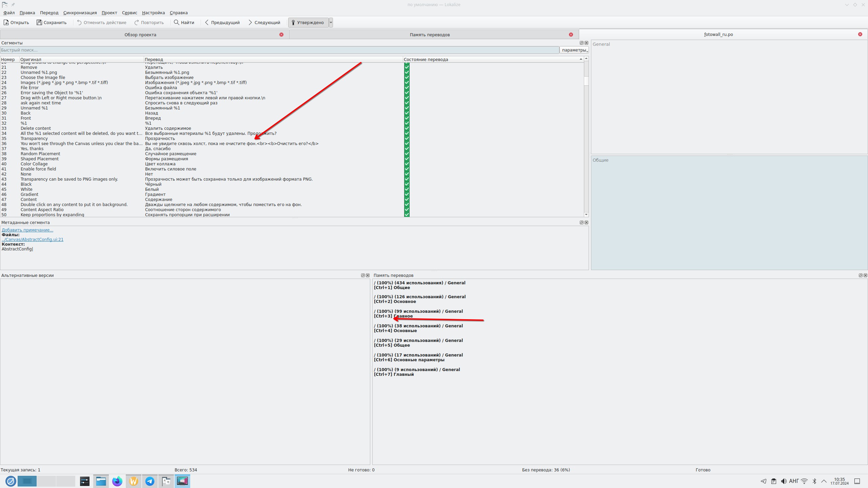Click the Open file toolbar icon
This screenshot has width=868, height=488.
coord(6,22)
